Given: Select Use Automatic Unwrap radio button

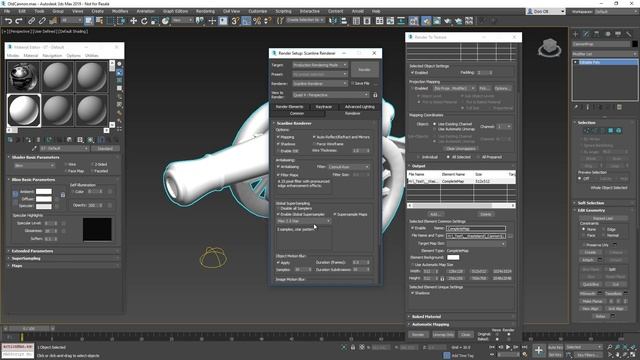Looking at the screenshot, I should pos(434,129).
